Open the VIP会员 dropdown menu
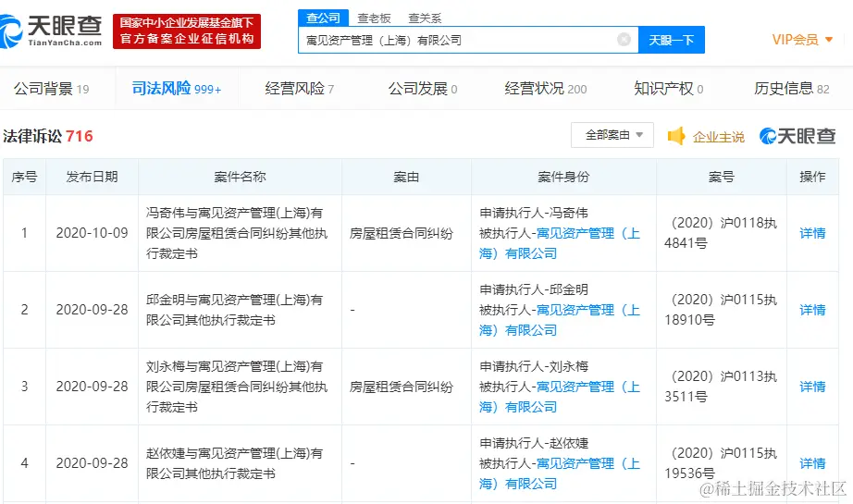The width and height of the screenshot is (853, 504). point(802,39)
